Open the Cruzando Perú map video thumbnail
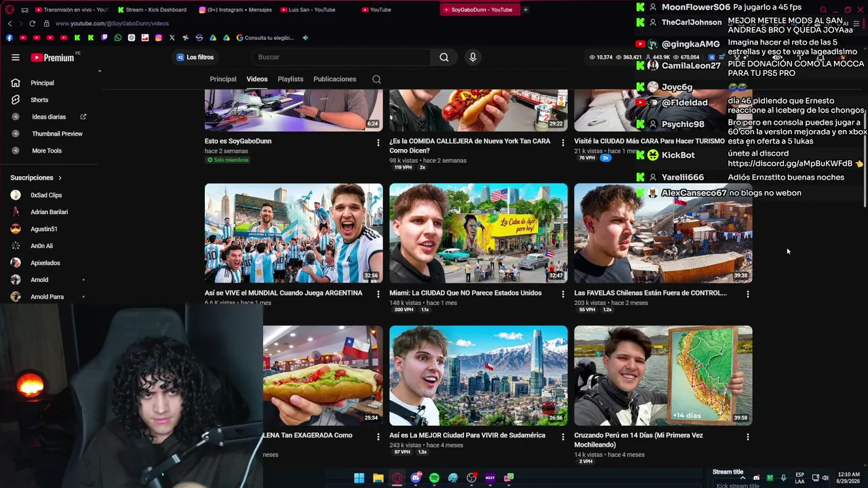The width and height of the screenshot is (868, 488). 663,375
